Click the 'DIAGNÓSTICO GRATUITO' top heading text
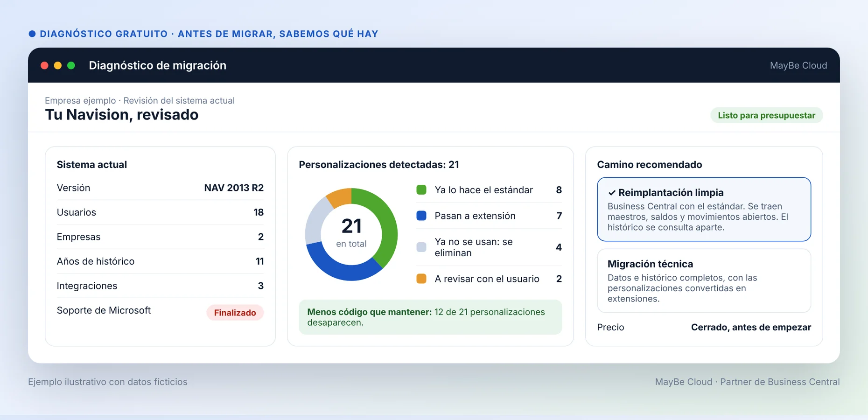 tap(104, 34)
